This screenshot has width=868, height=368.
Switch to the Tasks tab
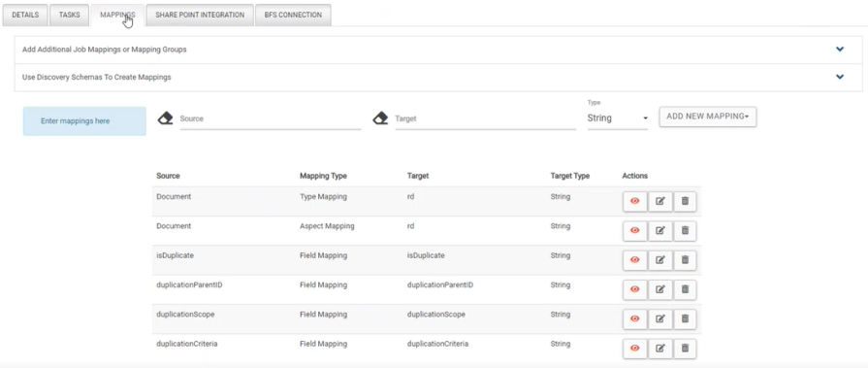(70, 15)
